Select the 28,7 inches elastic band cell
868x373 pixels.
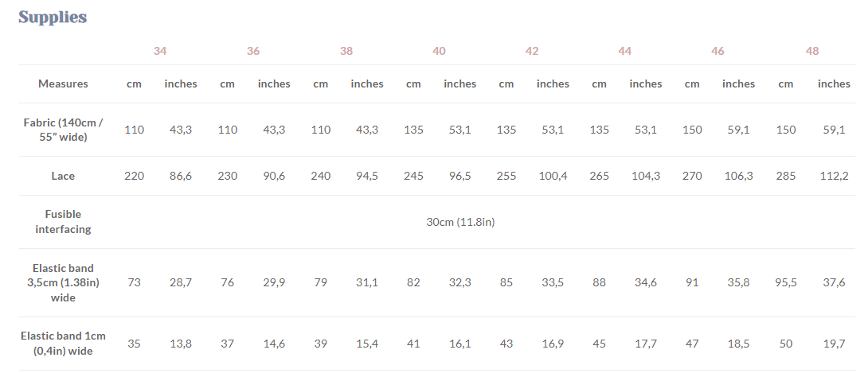(181, 282)
